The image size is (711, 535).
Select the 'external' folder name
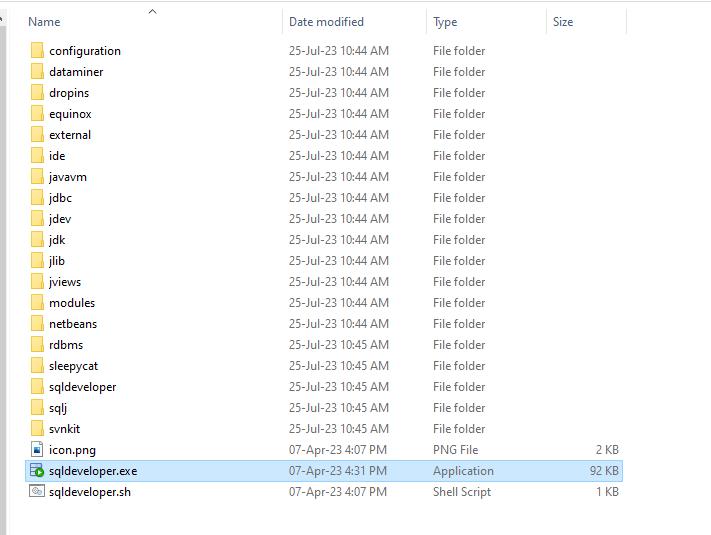(70, 135)
